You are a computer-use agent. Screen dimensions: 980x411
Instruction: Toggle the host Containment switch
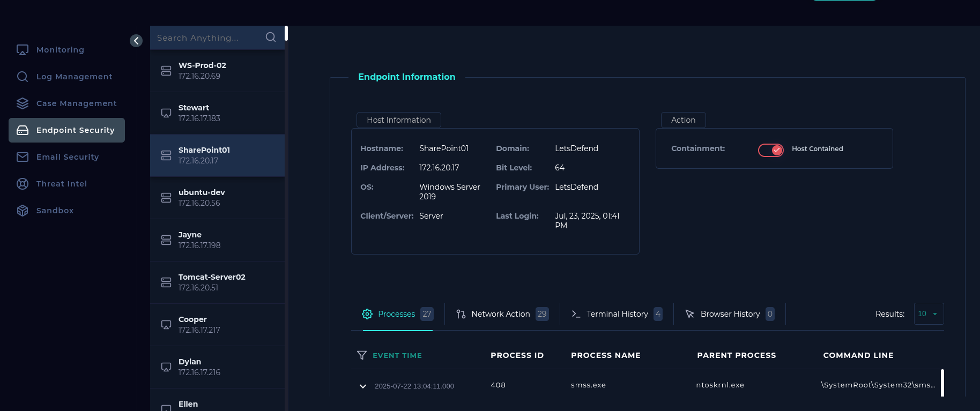(x=770, y=150)
